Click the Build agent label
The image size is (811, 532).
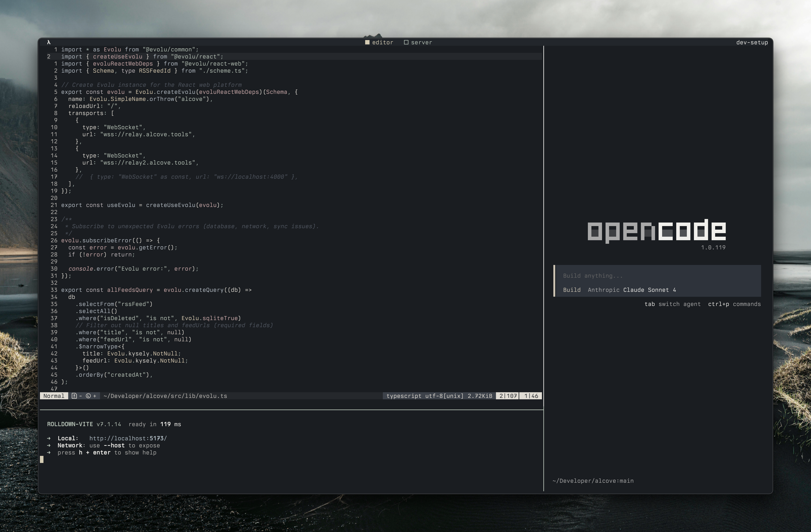572,290
